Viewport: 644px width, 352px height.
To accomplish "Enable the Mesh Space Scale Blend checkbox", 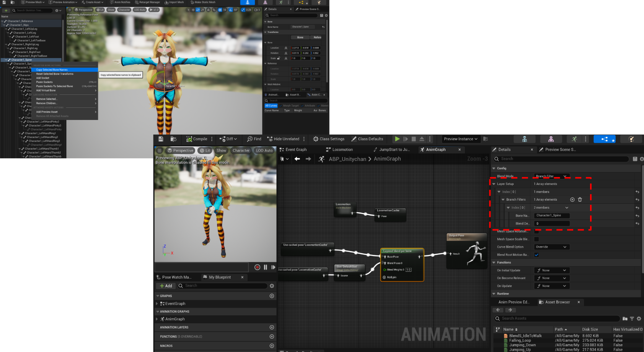I will click(x=536, y=239).
